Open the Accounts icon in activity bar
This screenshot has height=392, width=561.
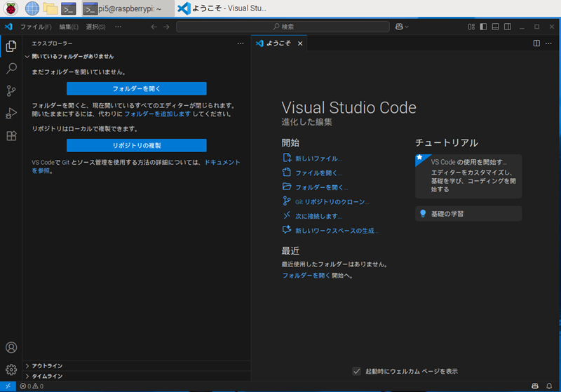point(11,347)
